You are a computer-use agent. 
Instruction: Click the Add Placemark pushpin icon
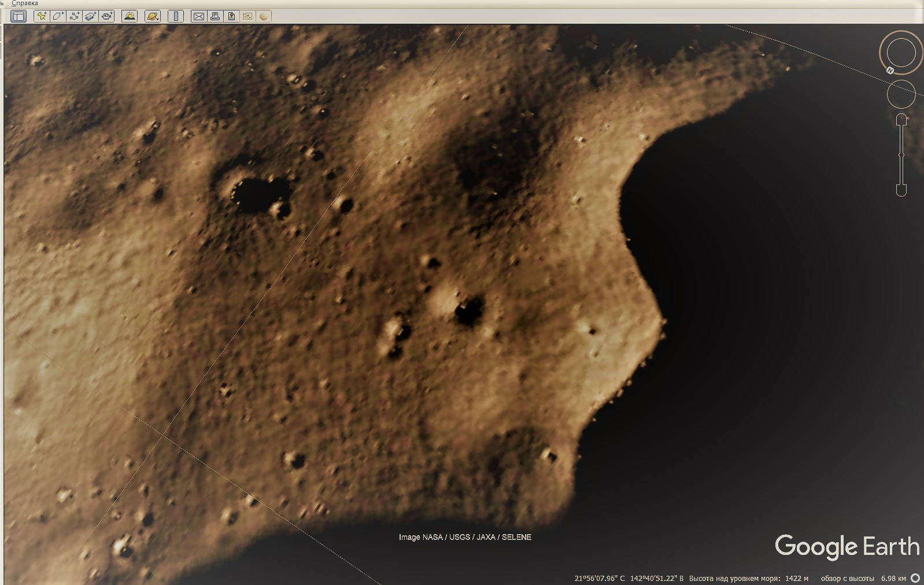(42, 16)
